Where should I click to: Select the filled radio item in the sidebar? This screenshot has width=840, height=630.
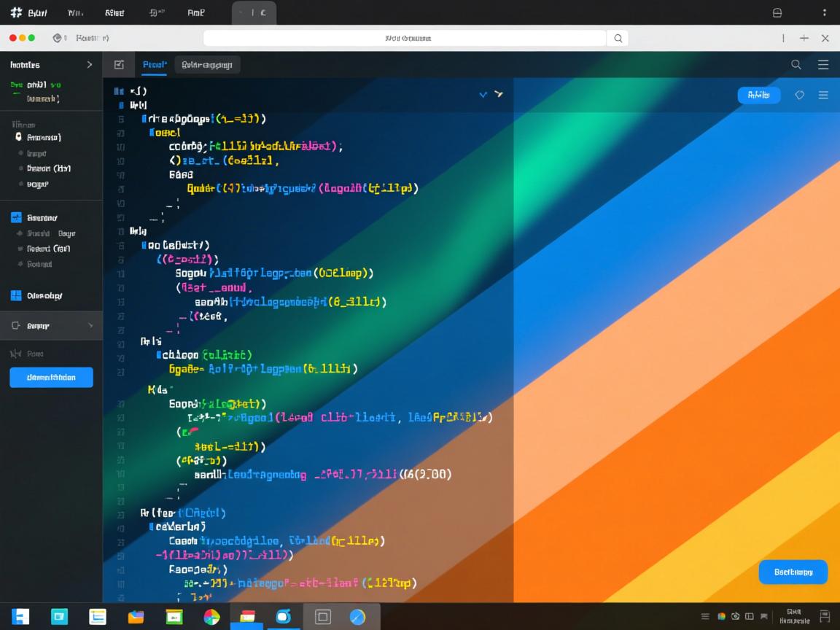(x=18, y=137)
